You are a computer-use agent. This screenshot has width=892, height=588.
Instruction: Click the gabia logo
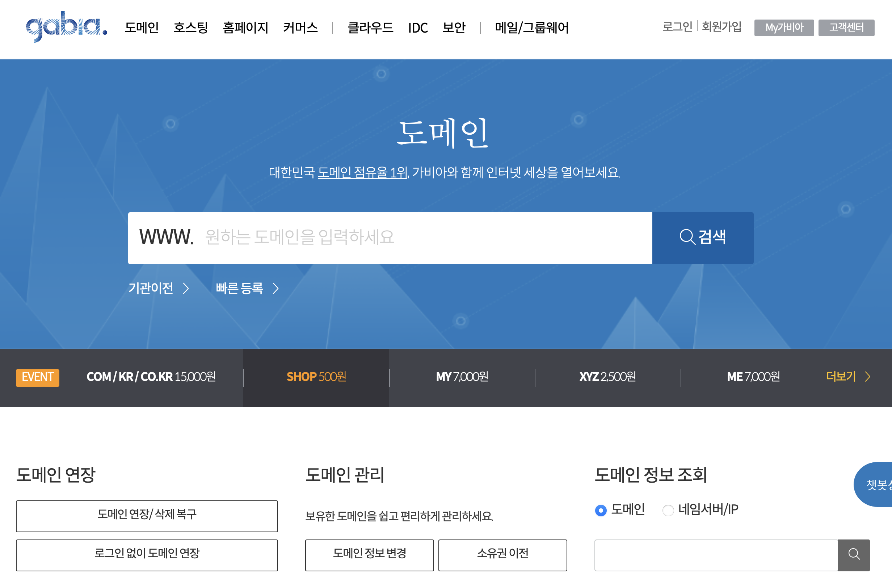coord(66,27)
